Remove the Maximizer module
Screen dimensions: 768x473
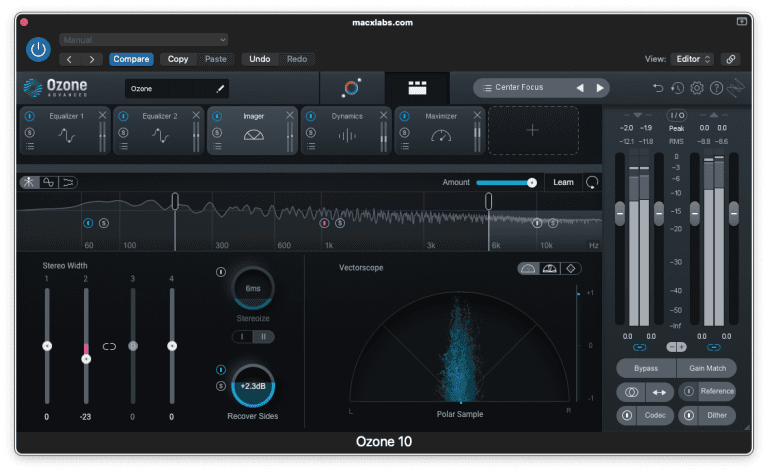point(477,115)
